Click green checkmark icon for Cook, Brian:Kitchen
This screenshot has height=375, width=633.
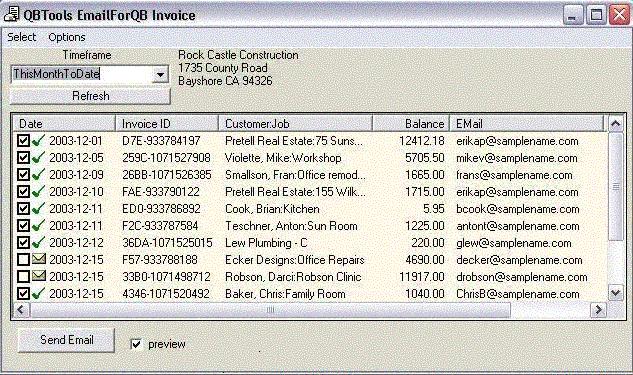(38, 208)
